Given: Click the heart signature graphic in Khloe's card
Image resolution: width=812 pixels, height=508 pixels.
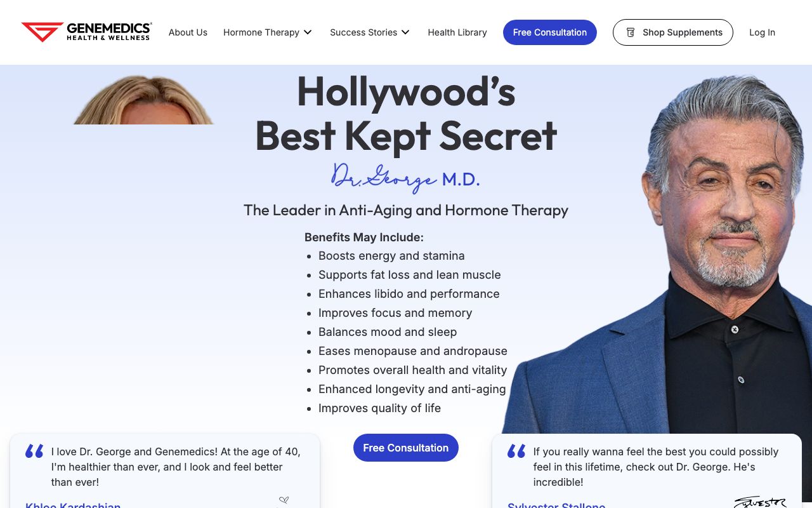Looking at the screenshot, I should (284, 502).
